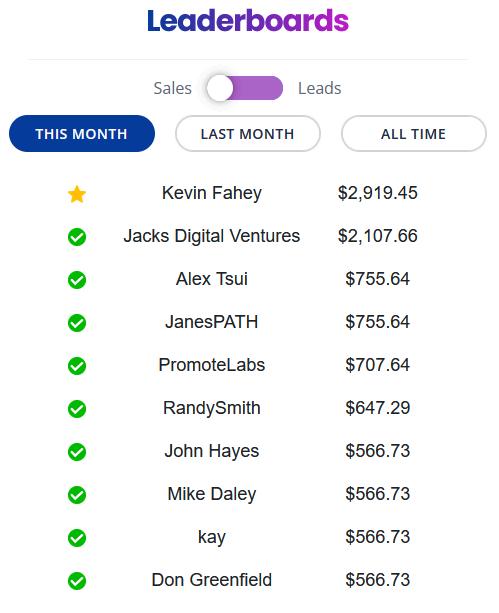Click the Mike Daley name
This screenshot has width=499, height=613.
[x=212, y=494]
